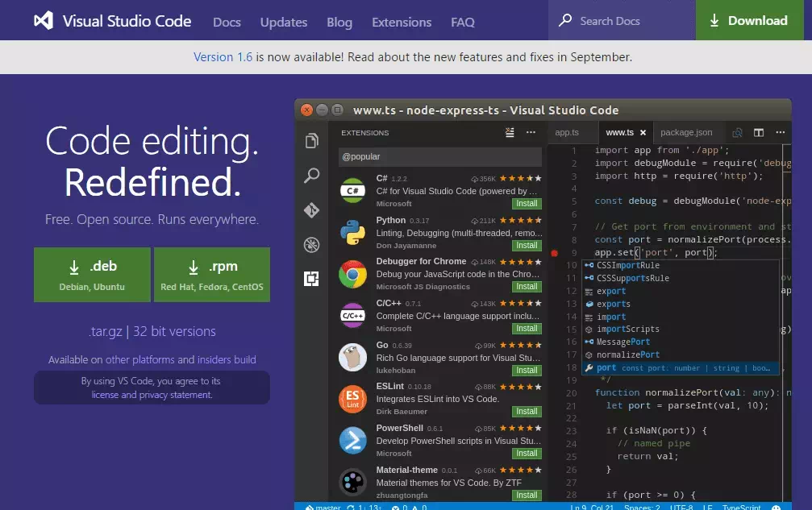Click the green Download button

click(x=749, y=20)
